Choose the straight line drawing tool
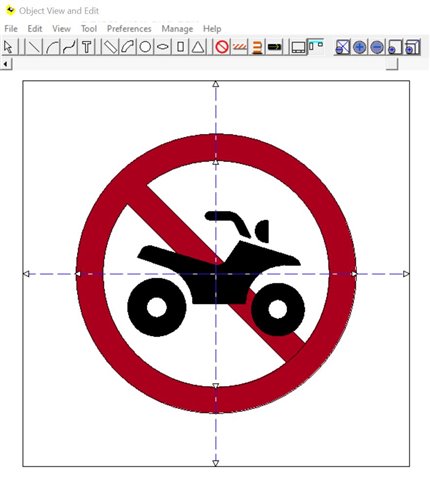The image size is (430, 479). tap(34, 47)
